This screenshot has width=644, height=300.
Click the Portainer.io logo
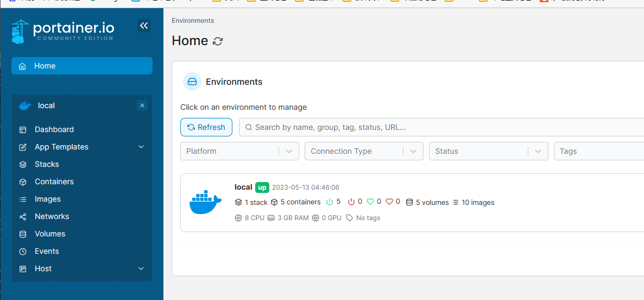click(x=62, y=31)
